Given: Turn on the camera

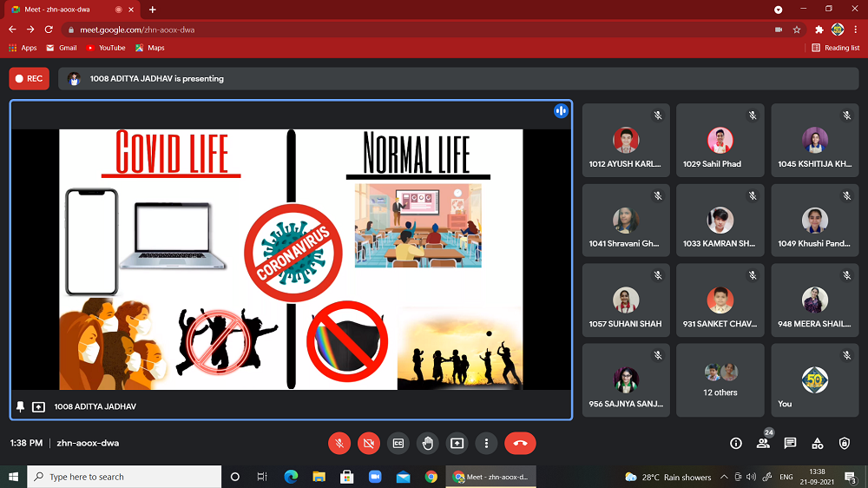Looking at the screenshot, I should click(369, 443).
